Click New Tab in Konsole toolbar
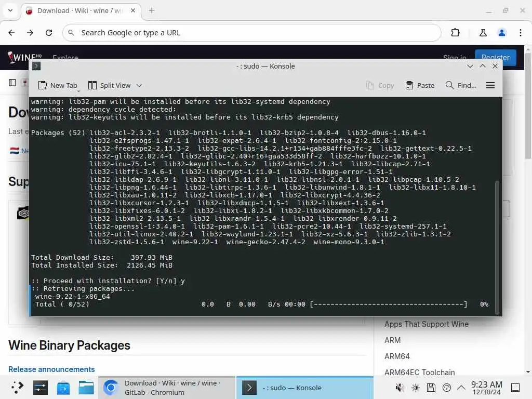 pyautogui.click(x=58, y=86)
